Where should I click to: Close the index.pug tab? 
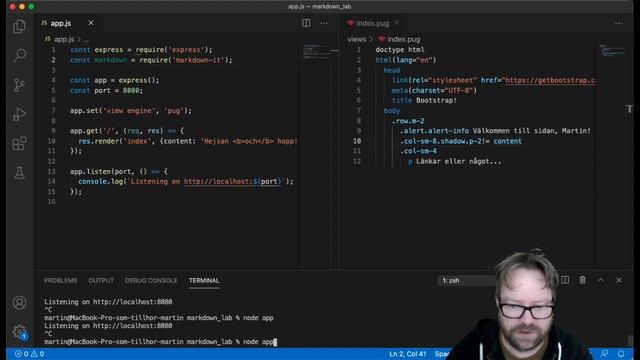pos(396,23)
